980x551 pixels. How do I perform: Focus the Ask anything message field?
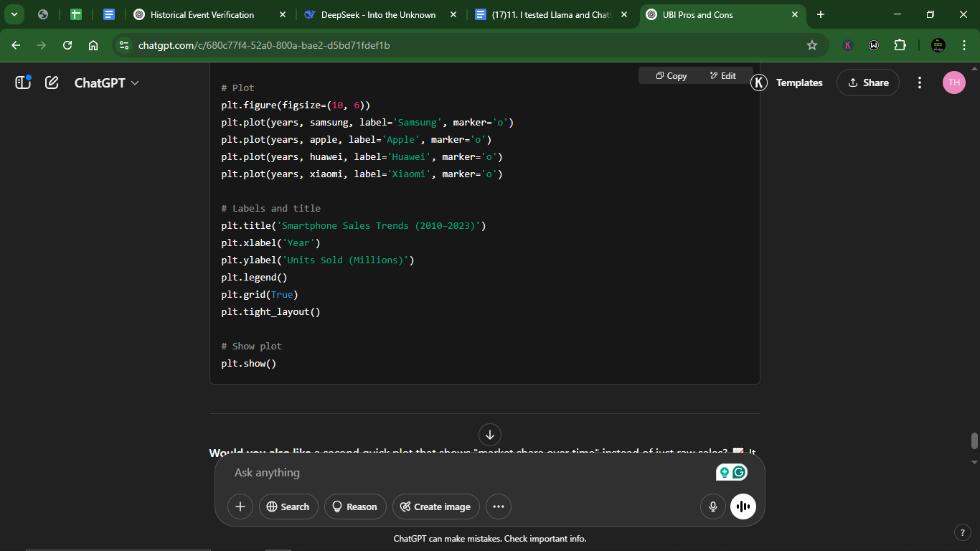[x=466, y=472]
